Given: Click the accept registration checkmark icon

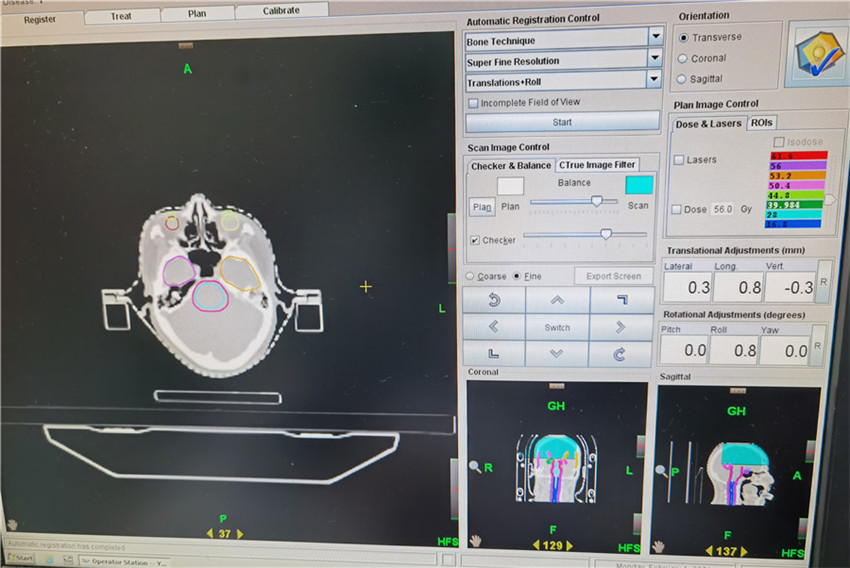Looking at the screenshot, I should [818, 53].
